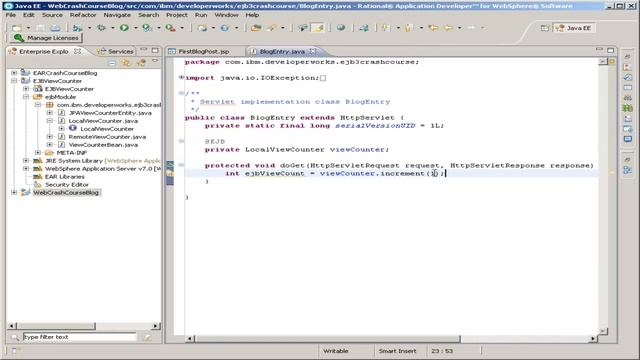This screenshot has width=640, height=360.
Task: Click the Writable status field
Action: (336, 351)
